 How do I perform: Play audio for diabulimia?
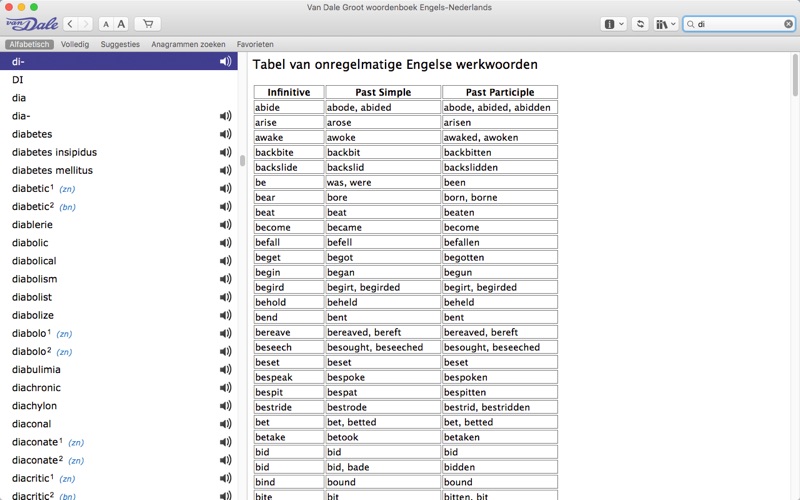[x=226, y=369]
